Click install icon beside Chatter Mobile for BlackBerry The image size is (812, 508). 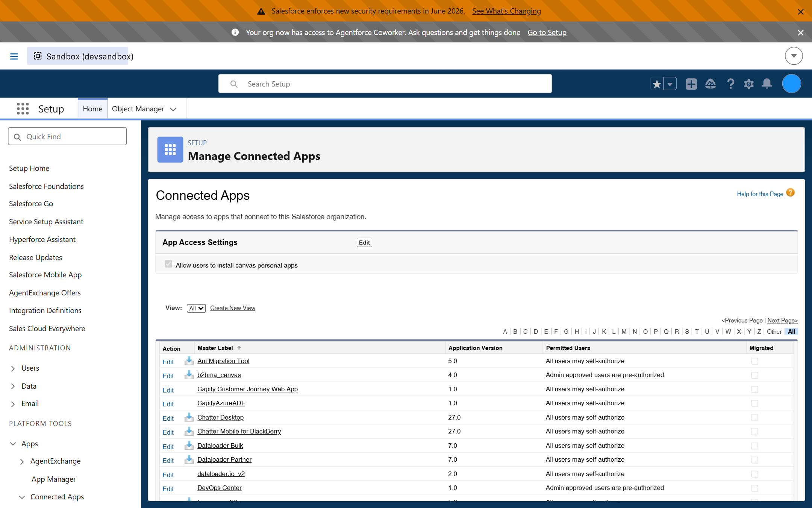pos(189,431)
